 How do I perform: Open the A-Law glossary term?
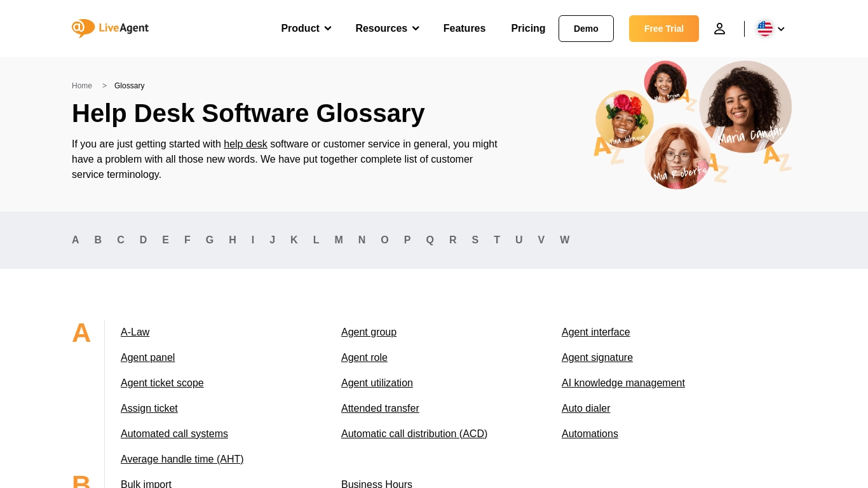(x=135, y=332)
